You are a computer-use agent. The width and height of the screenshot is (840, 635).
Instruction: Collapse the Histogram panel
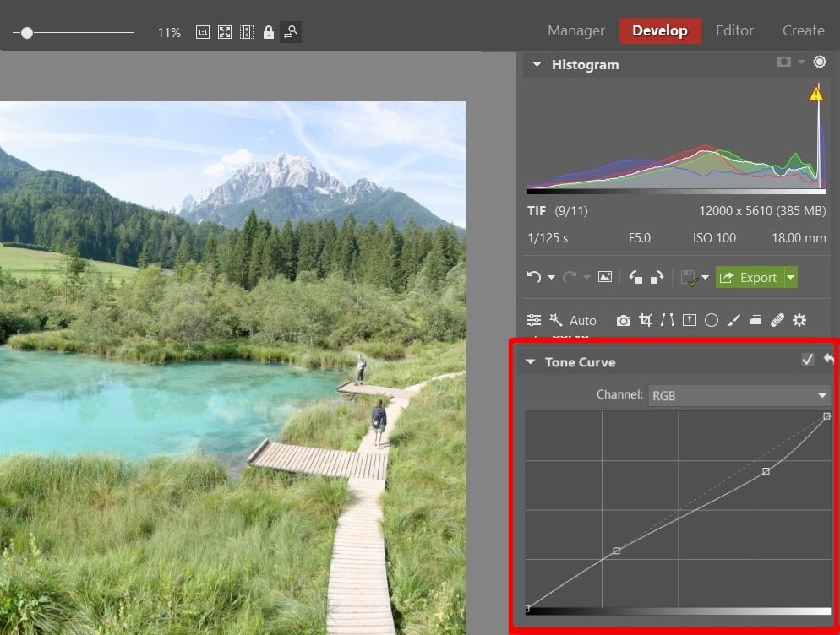[536, 64]
